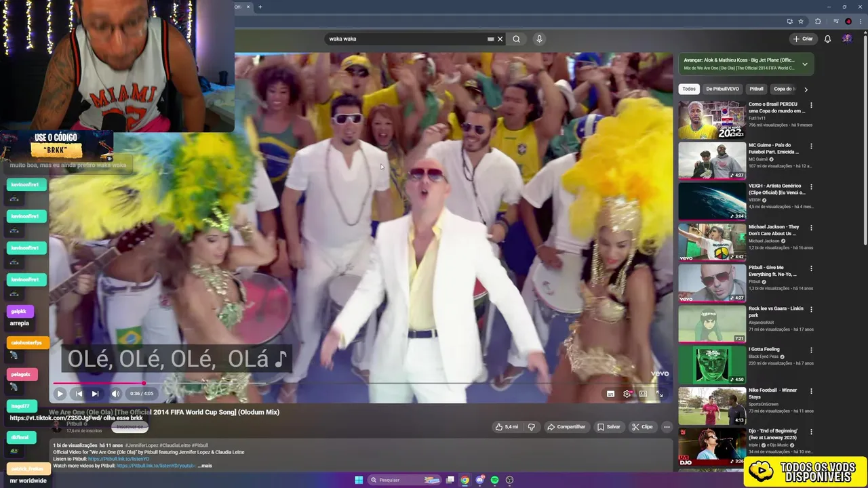Open the Windows Start menu

point(359,480)
